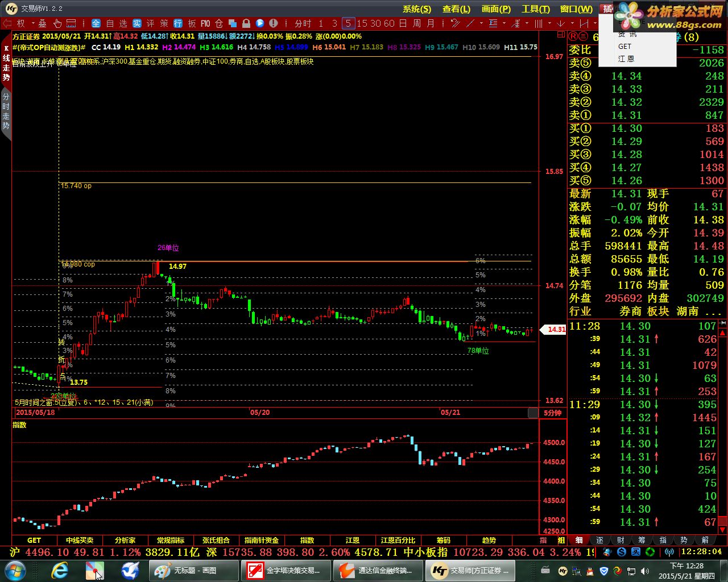
Task: Switch to 周 (weekly) period
Action: (417, 23)
